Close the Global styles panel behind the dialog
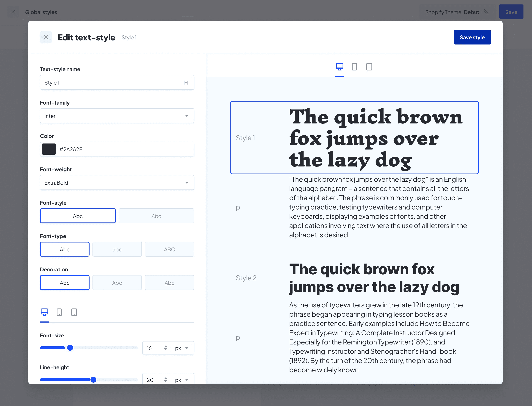 pos(13,12)
